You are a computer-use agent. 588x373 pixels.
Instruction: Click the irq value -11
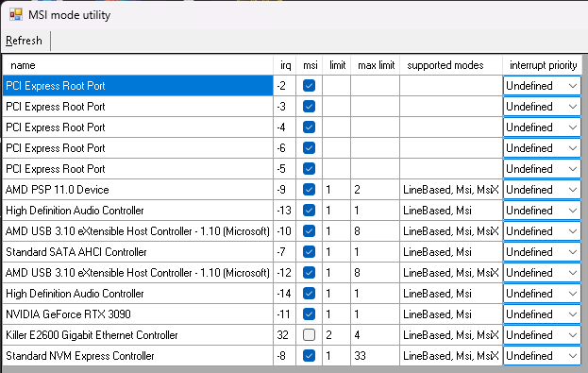[x=285, y=314]
